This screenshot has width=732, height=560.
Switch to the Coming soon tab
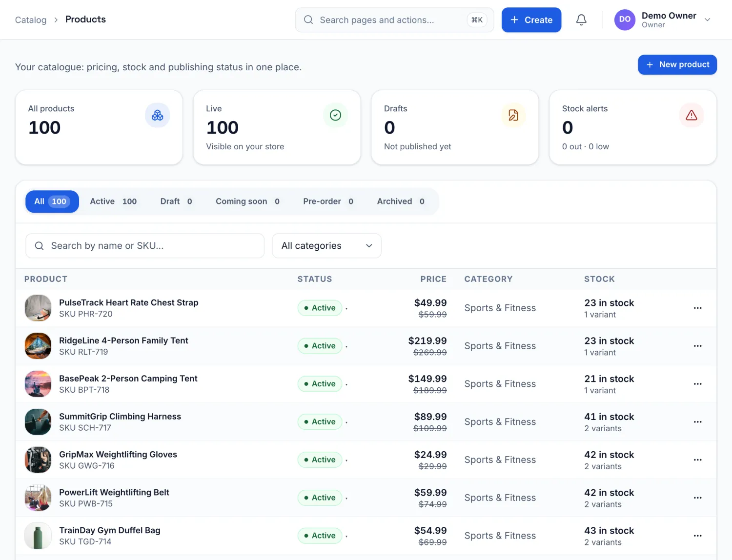coord(247,201)
